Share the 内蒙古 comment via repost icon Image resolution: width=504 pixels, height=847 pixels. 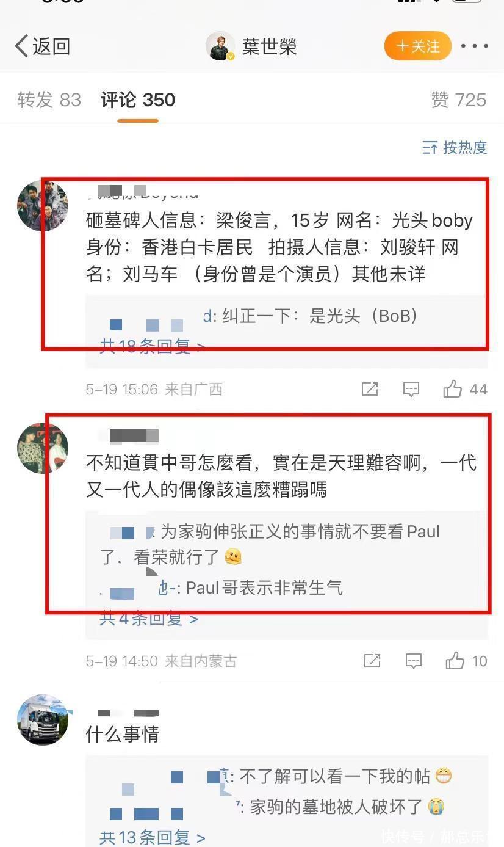(x=372, y=661)
